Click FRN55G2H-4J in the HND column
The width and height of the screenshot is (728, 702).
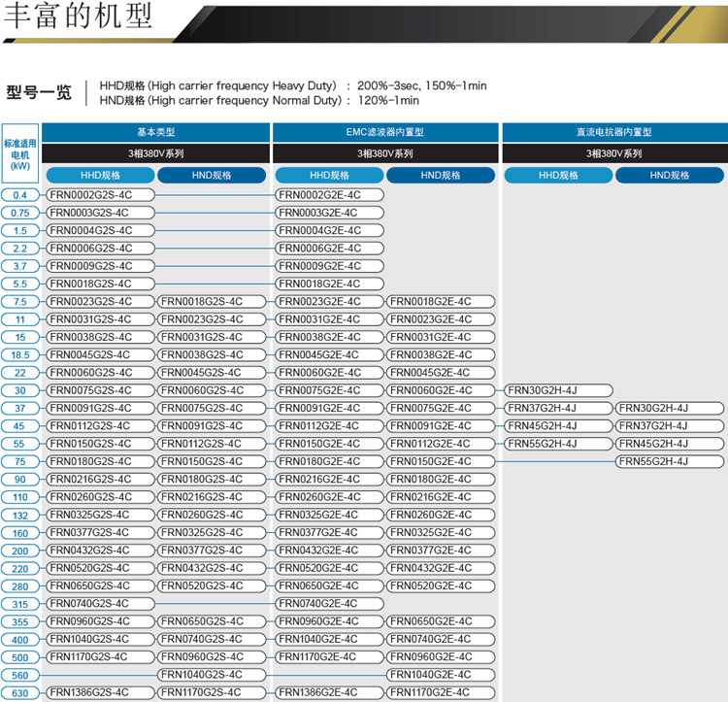(670, 461)
